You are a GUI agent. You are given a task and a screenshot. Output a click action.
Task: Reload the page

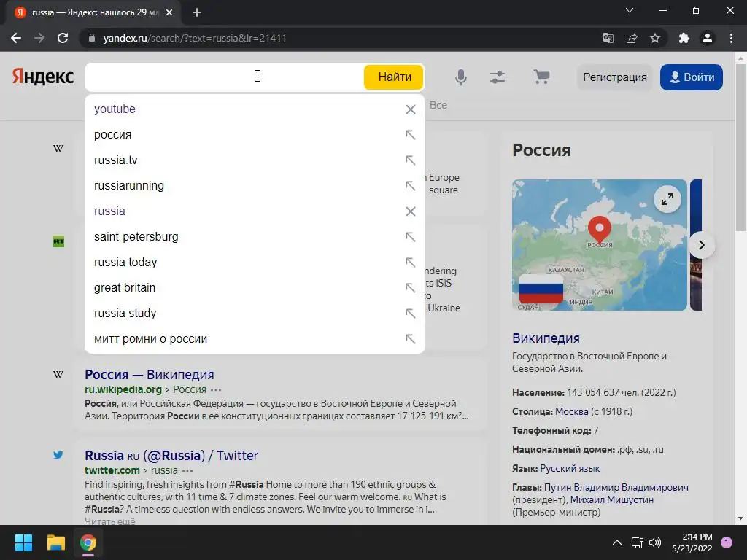point(63,38)
